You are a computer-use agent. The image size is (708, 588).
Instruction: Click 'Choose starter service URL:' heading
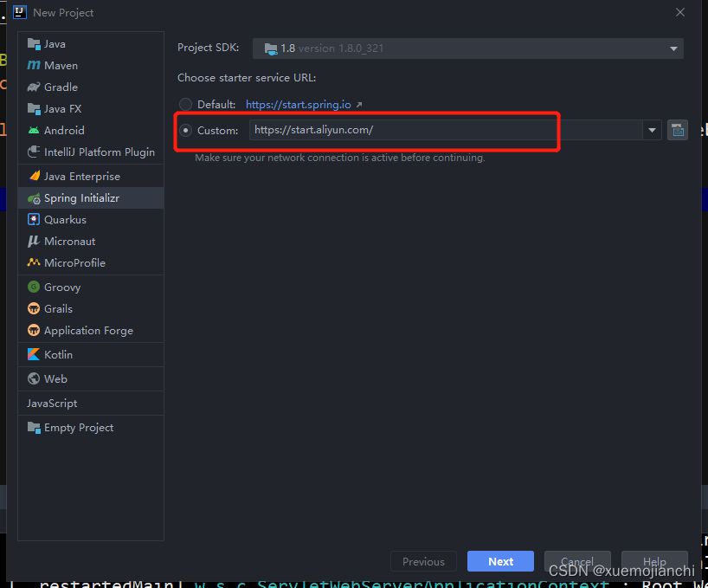[x=247, y=78]
